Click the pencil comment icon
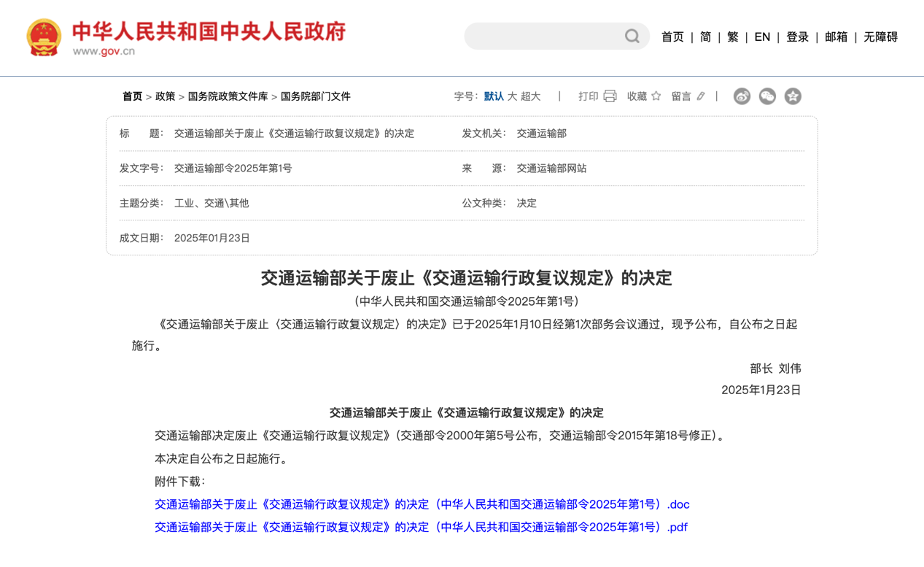The width and height of the screenshot is (924, 567). tap(701, 96)
